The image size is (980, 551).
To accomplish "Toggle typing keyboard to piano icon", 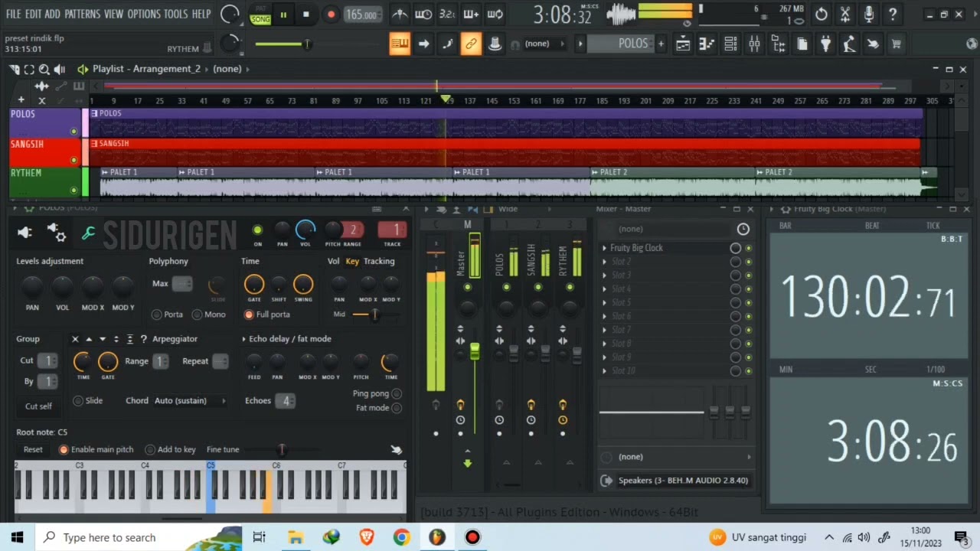I will tap(400, 44).
